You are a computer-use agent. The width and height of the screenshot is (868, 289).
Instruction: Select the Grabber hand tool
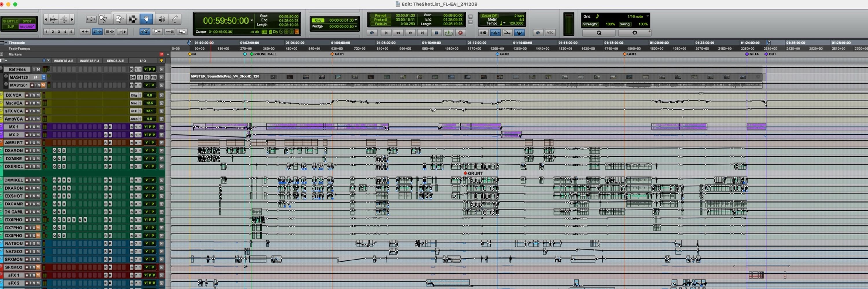146,19
